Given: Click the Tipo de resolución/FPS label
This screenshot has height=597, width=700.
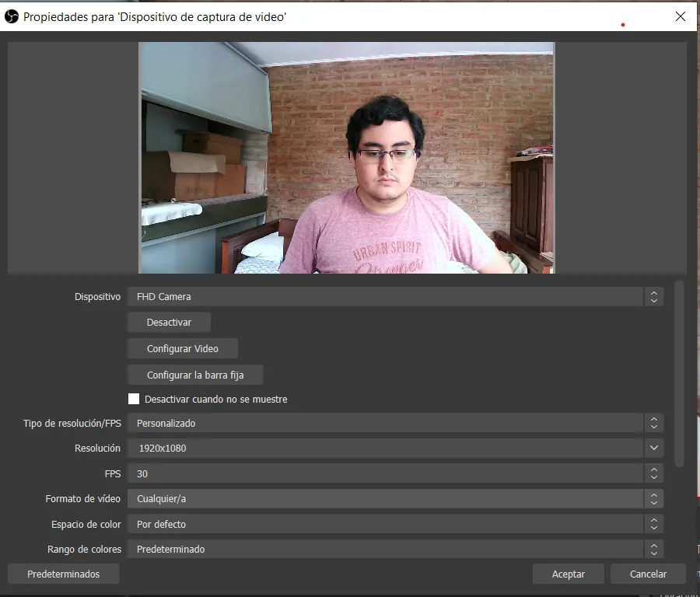Looking at the screenshot, I should (x=72, y=423).
